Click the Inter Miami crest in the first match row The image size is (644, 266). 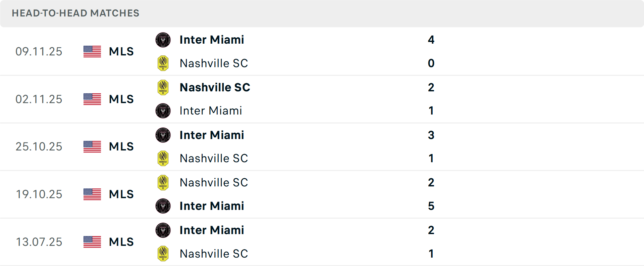[163, 40]
